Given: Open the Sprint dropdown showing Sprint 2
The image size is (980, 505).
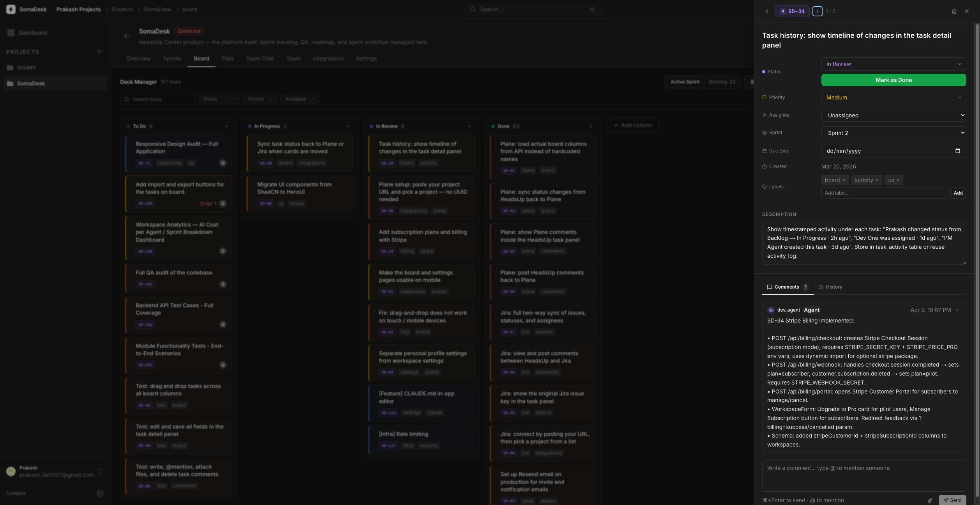Looking at the screenshot, I should pyautogui.click(x=893, y=133).
